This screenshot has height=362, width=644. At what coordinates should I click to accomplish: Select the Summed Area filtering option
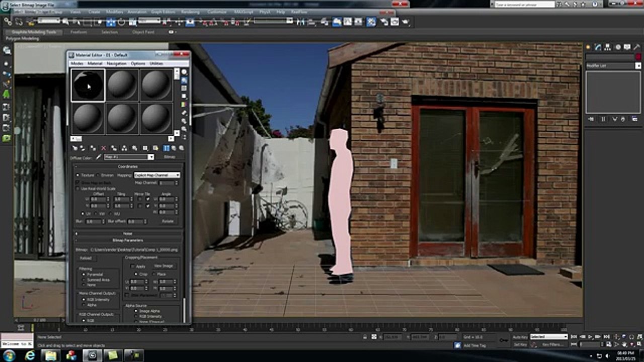(84, 280)
